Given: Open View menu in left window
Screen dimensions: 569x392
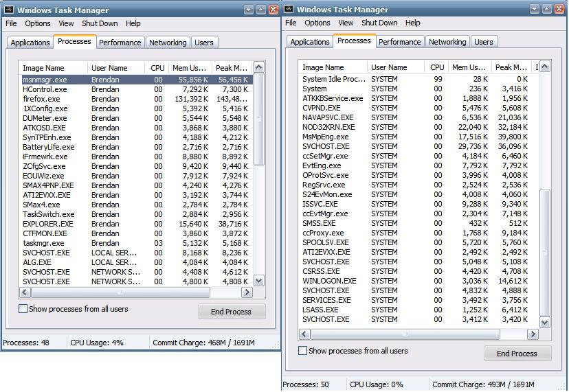Looking at the screenshot, I should pos(66,23).
